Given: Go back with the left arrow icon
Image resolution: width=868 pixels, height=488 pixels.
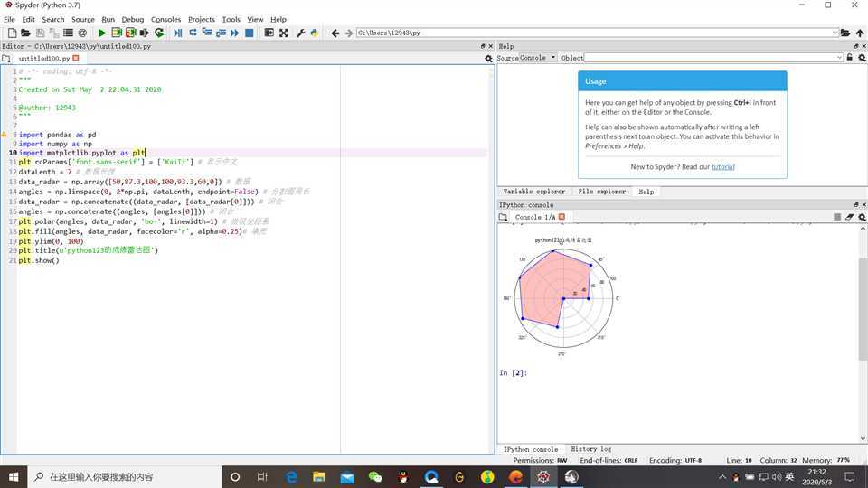Looking at the screenshot, I should pos(335,33).
